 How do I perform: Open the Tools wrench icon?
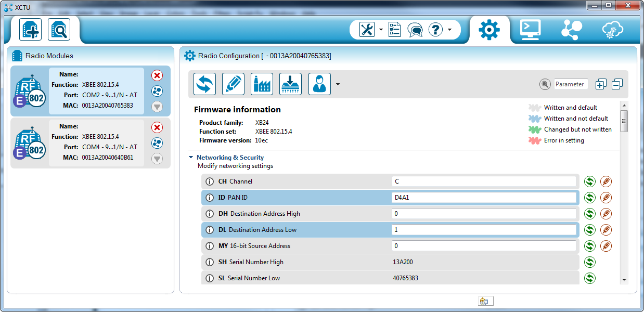(x=367, y=30)
